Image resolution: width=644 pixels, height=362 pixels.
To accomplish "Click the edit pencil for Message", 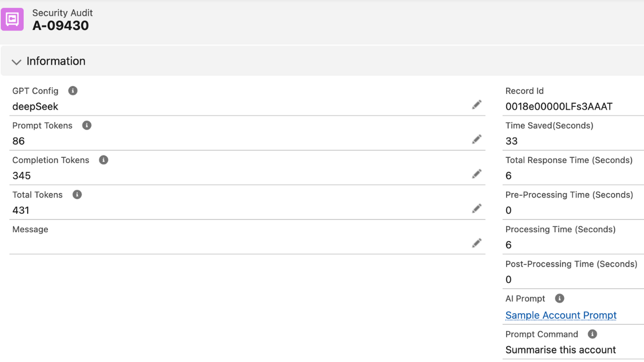I will (476, 243).
